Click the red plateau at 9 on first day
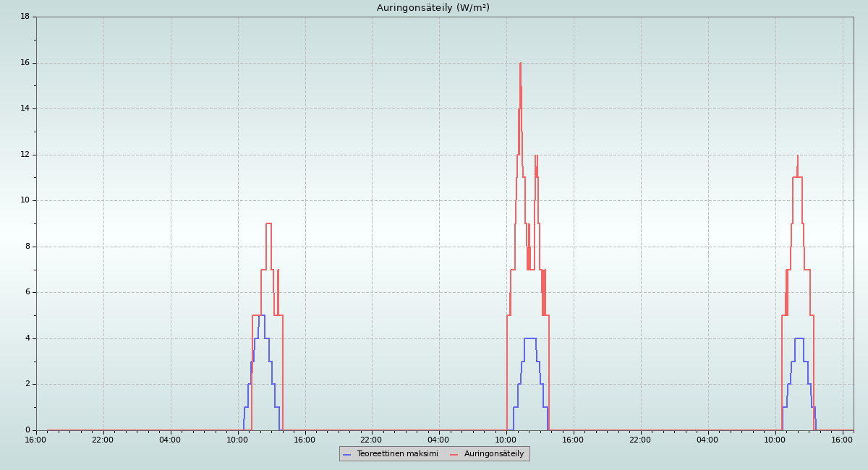The width and height of the screenshot is (868, 470). click(x=268, y=223)
